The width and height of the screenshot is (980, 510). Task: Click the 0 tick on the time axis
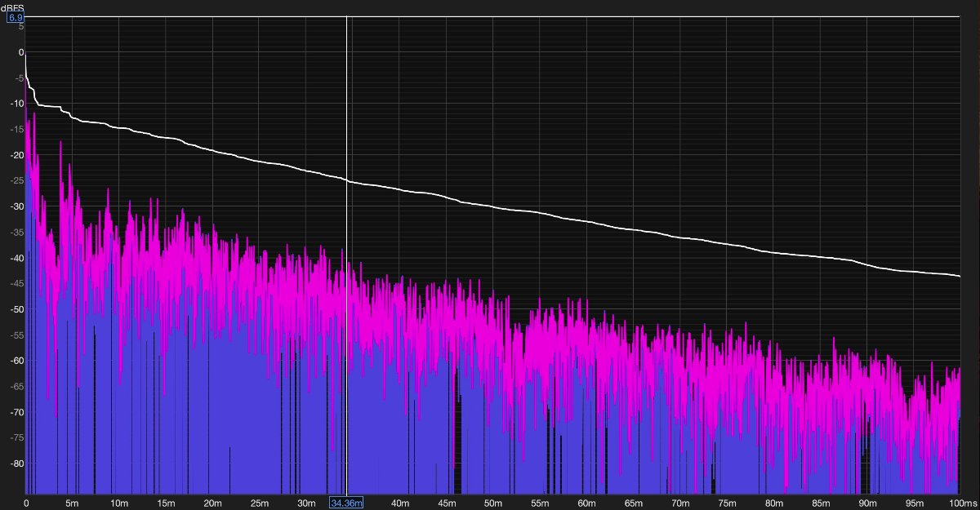tap(26, 502)
